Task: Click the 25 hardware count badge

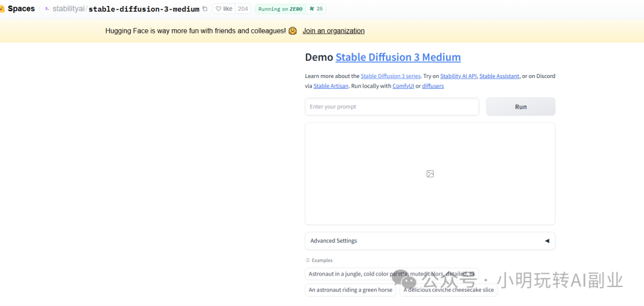Action: [316, 8]
